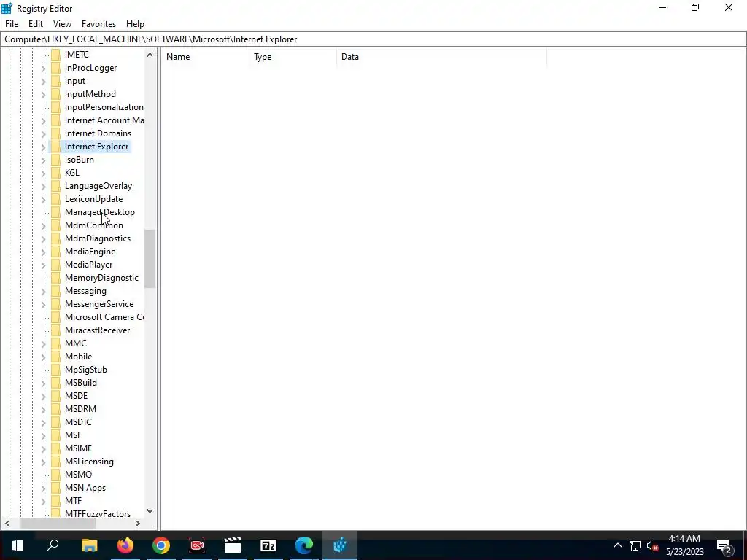Viewport: 747px width, 560px height.
Task: Launch Microsoft Edge from the taskbar
Action: pyautogui.click(x=304, y=545)
